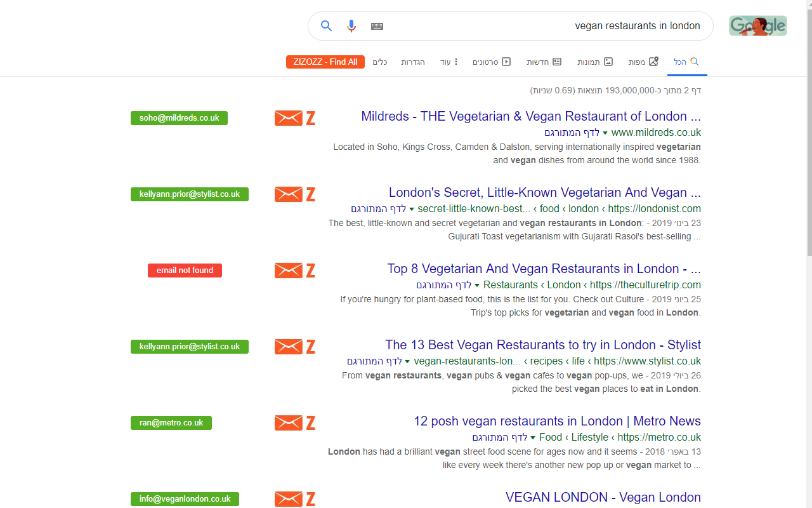Screen dimensions: 812x508
Task: Click the News icon beside חדשות
Action: [x=558, y=61]
